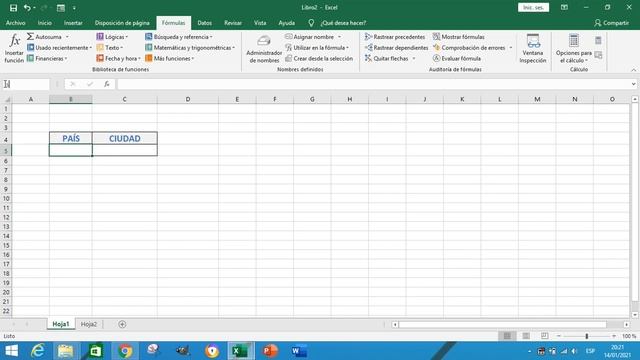Image resolution: width=640 pixels, height=360 pixels.
Task: Switch to the Inicio tab
Action: (44, 23)
